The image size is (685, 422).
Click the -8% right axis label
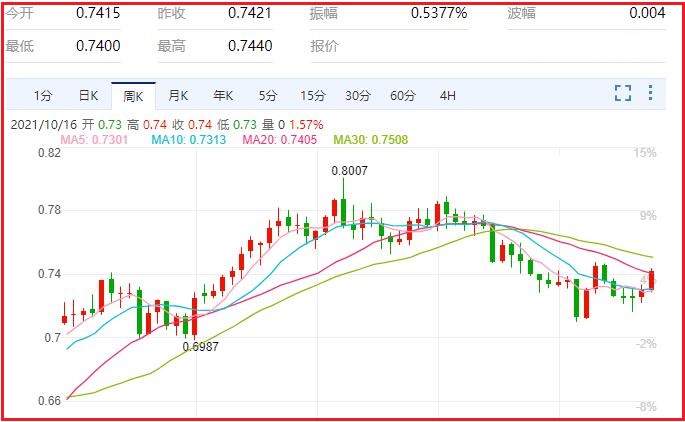click(647, 407)
